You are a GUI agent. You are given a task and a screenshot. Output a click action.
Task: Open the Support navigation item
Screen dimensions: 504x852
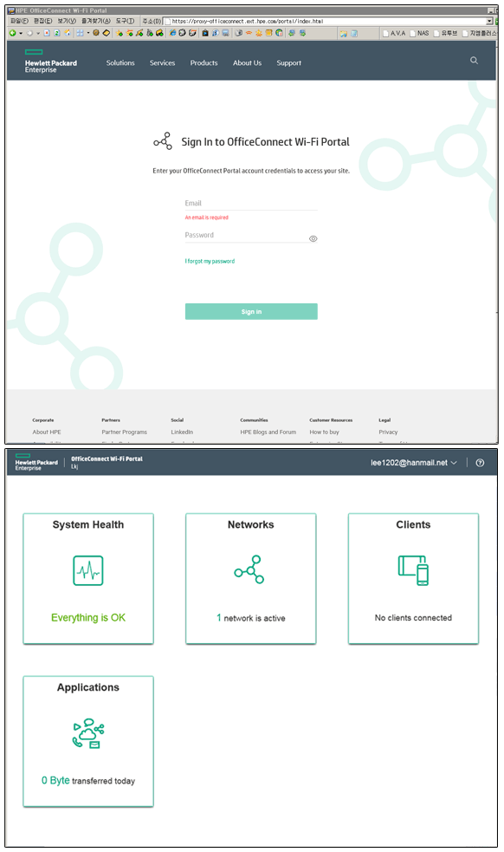[x=289, y=63]
